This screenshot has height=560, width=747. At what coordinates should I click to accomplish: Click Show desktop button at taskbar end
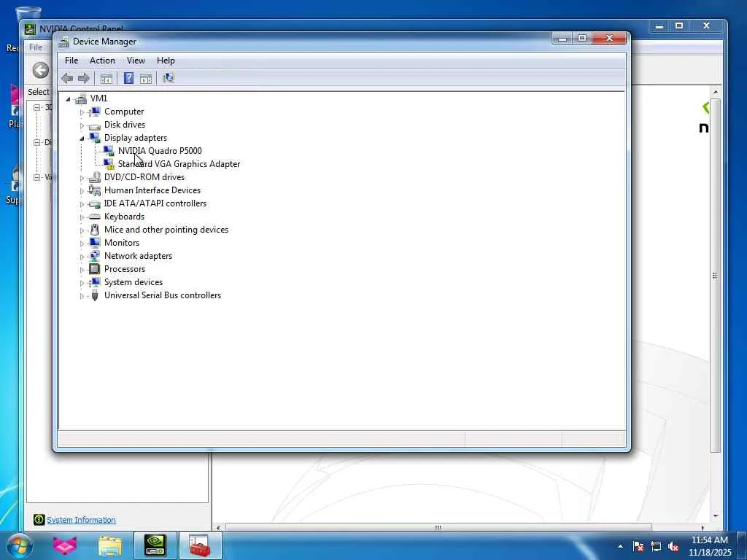pyautogui.click(x=742, y=545)
